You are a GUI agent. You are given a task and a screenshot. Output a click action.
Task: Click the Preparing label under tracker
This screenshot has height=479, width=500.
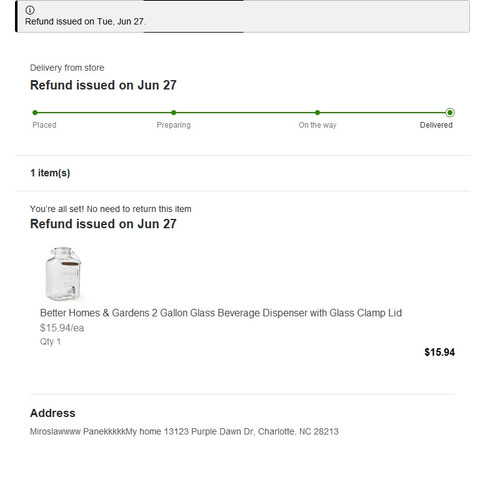click(x=174, y=125)
